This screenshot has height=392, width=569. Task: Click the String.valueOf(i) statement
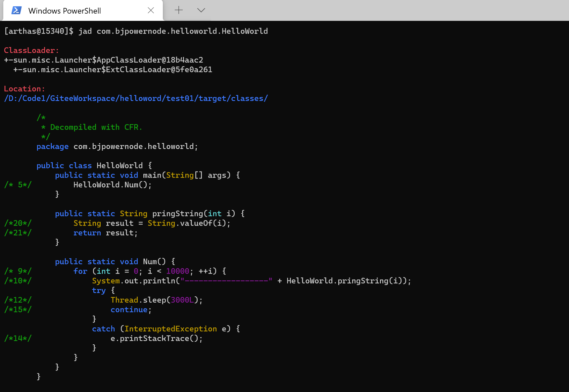point(152,223)
